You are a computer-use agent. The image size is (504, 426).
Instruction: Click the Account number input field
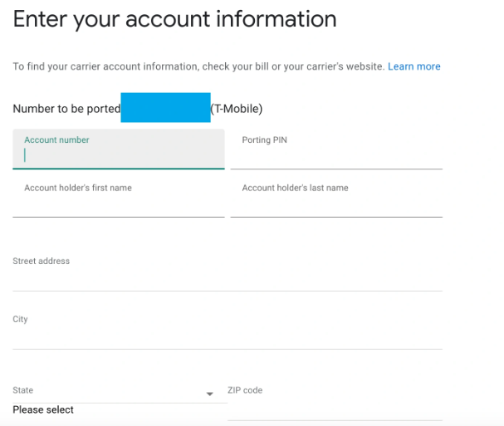pyautogui.click(x=118, y=155)
